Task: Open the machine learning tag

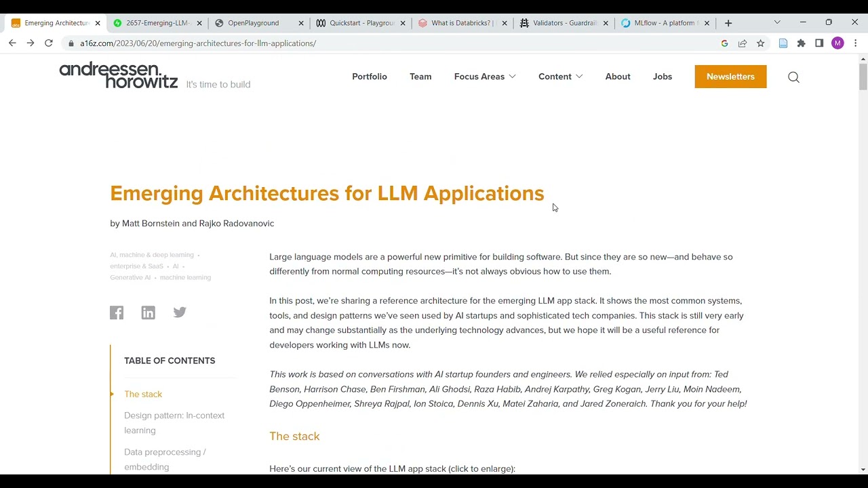Action: coord(185,277)
